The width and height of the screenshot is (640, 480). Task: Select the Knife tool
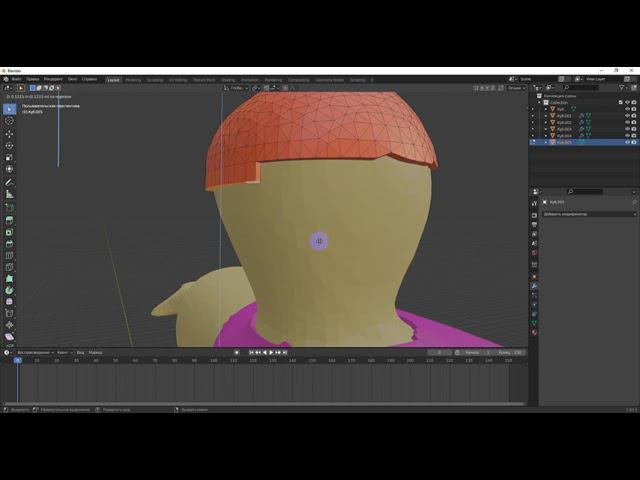9,267
